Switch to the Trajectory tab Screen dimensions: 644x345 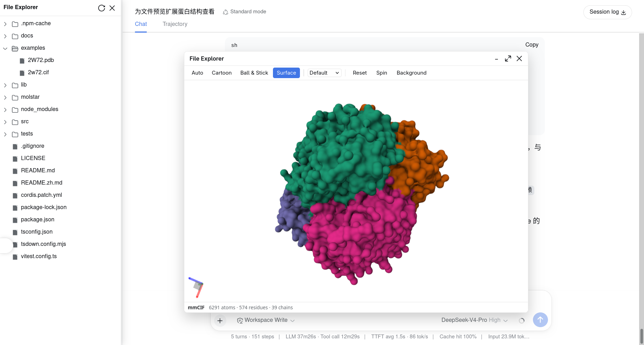(175, 24)
